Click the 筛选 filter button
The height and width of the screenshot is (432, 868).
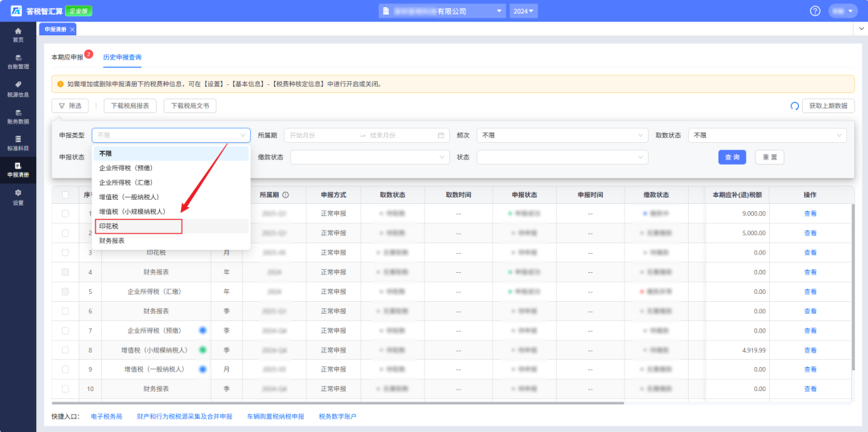tap(70, 106)
